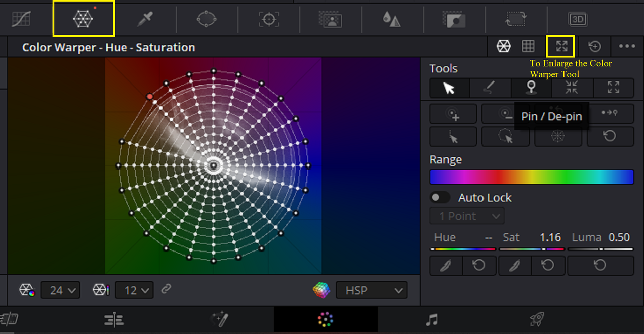Viewport: 644px width, 334px height.
Task: Click the Tools heading label
Action: 443,68
